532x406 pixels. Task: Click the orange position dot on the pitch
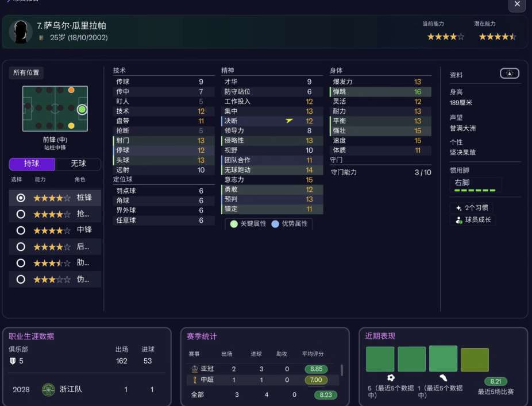(x=71, y=90)
